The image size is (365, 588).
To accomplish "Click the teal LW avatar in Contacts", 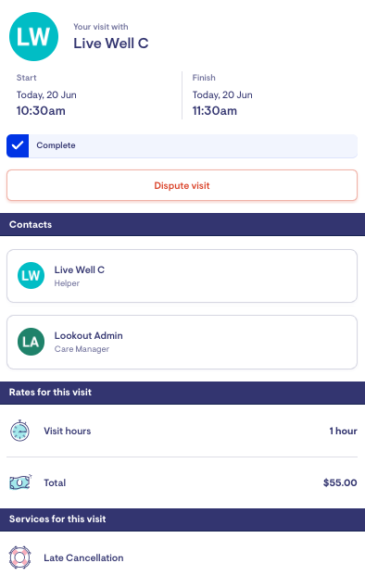I will [31, 276].
